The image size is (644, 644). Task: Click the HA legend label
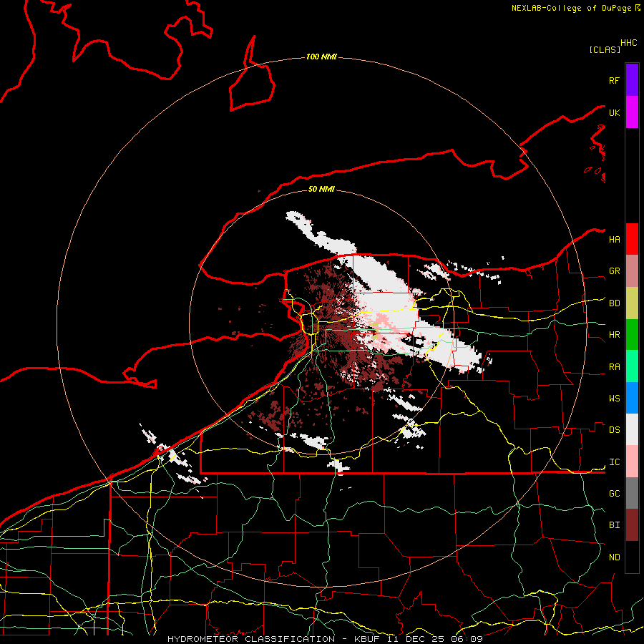(x=614, y=239)
